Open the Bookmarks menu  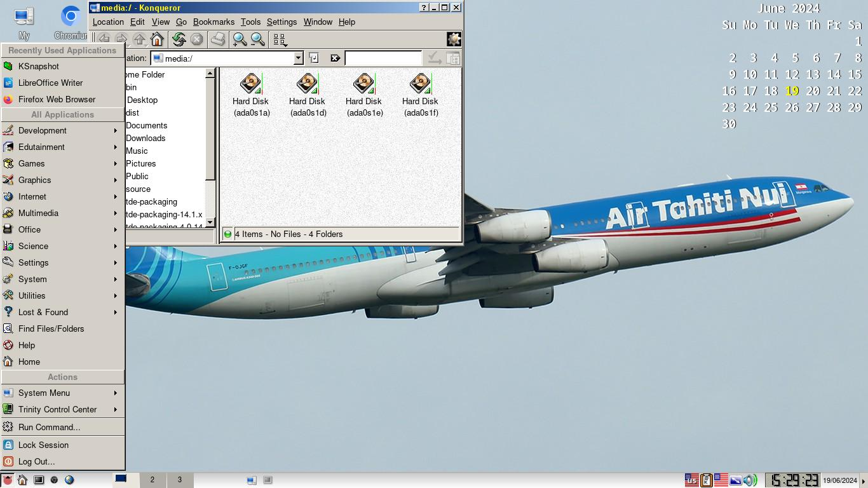click(214, 22)
